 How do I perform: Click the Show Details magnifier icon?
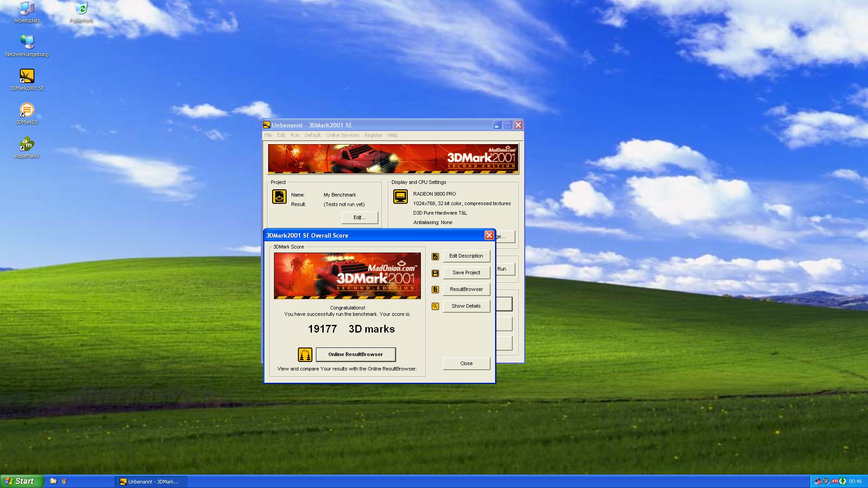pyautogui.click(x=435, y=306)
